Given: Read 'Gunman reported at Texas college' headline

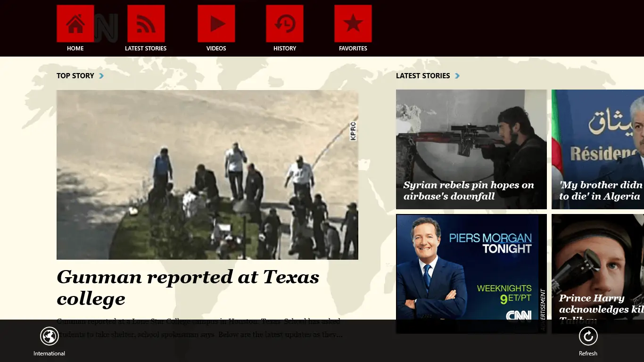Looking at the screenshot, I should tap(188, 288).
